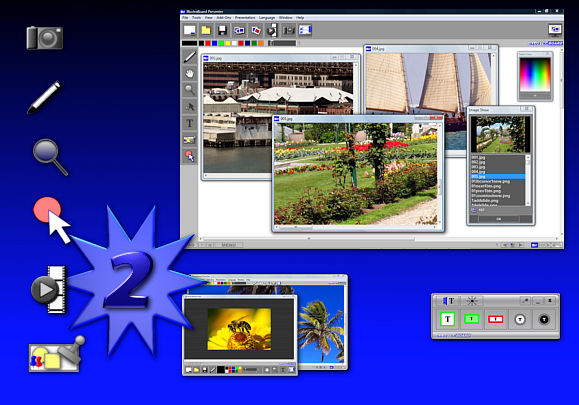Image resolution: width=579 pixels, height=405 pixels.
Task: Toggle black circle T text style
Action: coord(544,319)
